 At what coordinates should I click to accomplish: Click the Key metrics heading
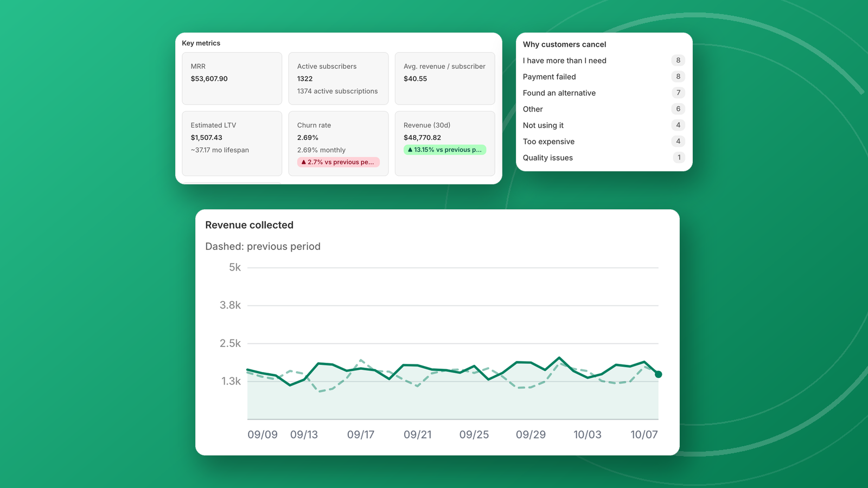pyautogui.click(x=201, y=43)
